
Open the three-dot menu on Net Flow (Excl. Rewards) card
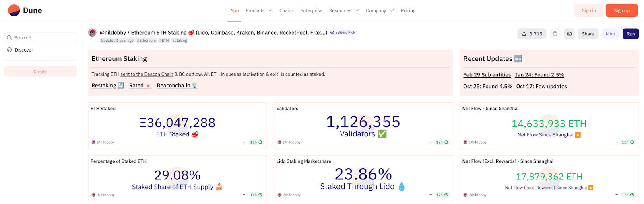coord(617,195)
